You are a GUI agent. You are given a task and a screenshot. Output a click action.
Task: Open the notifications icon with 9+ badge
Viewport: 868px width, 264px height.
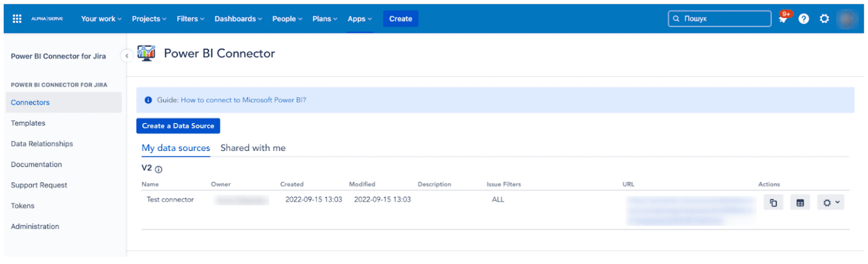point(784,18)
